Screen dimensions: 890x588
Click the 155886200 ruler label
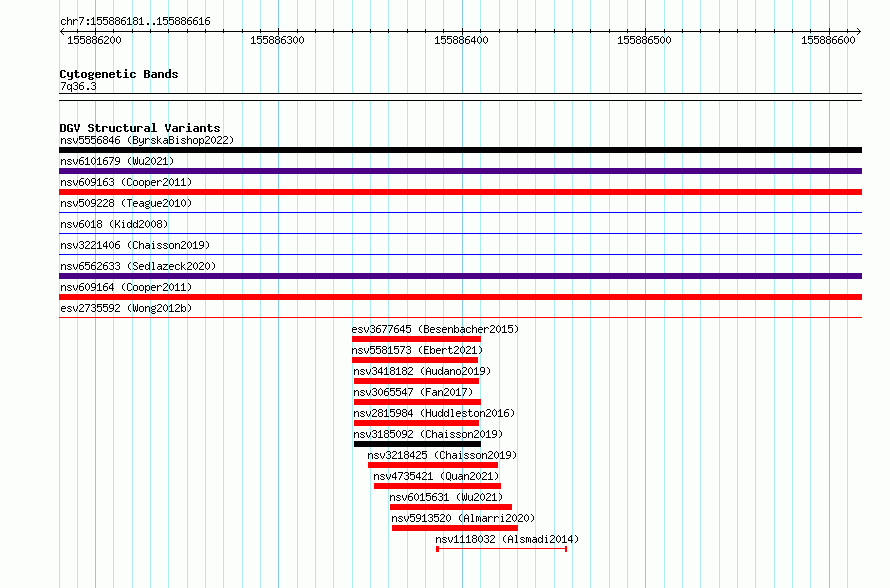pyautogui.click(x=94, y=40)
